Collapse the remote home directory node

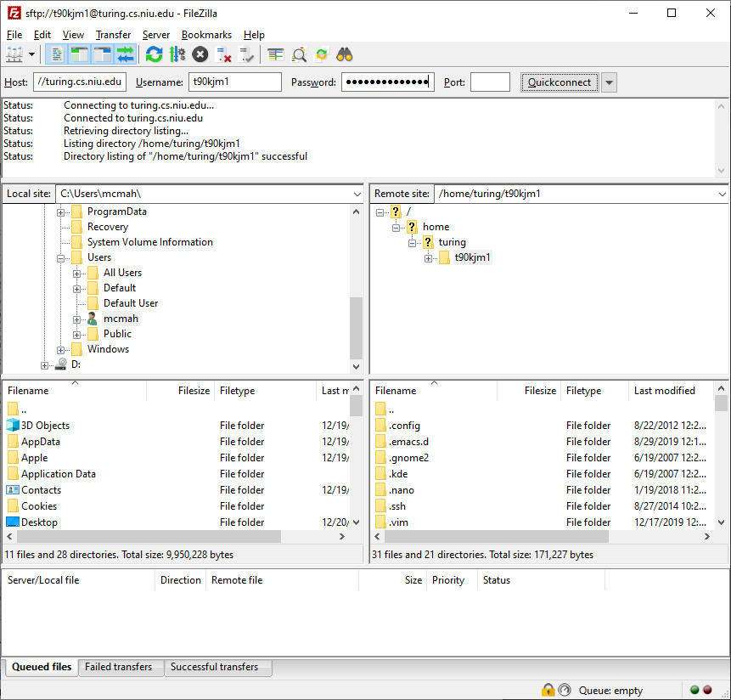pyautogui.click(x=396, y=228)
